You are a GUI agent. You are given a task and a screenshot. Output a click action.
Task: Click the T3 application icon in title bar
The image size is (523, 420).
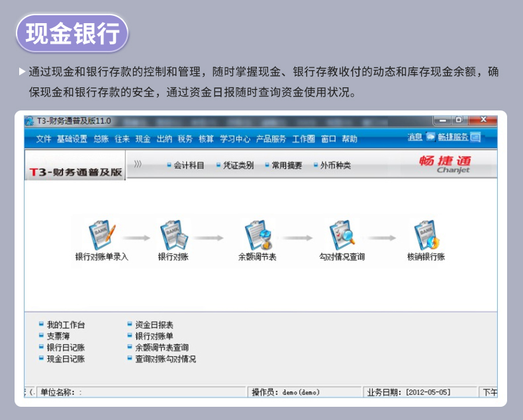click(29, 120)
